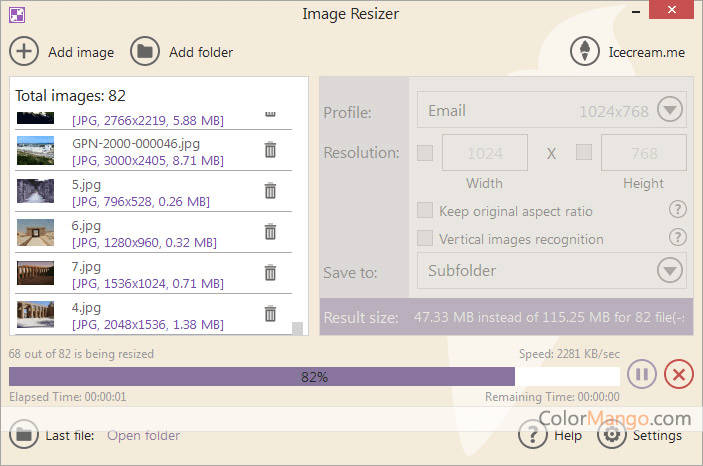
Task: Cancel resizing with the red X button
Action: 679,374
